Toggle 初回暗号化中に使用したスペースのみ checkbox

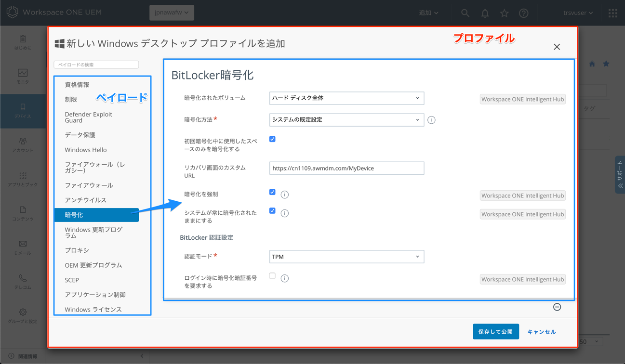point(272,139)
